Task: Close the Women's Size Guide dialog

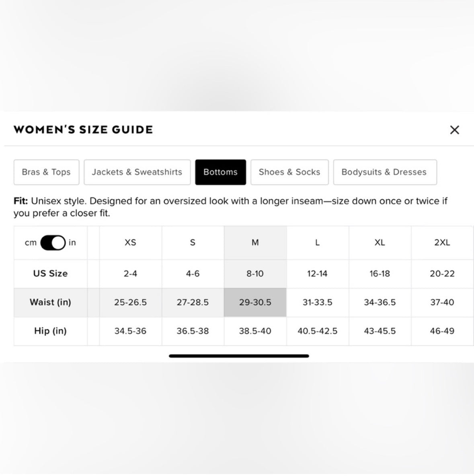Action: pyautogui.click(x=454, y=130)
